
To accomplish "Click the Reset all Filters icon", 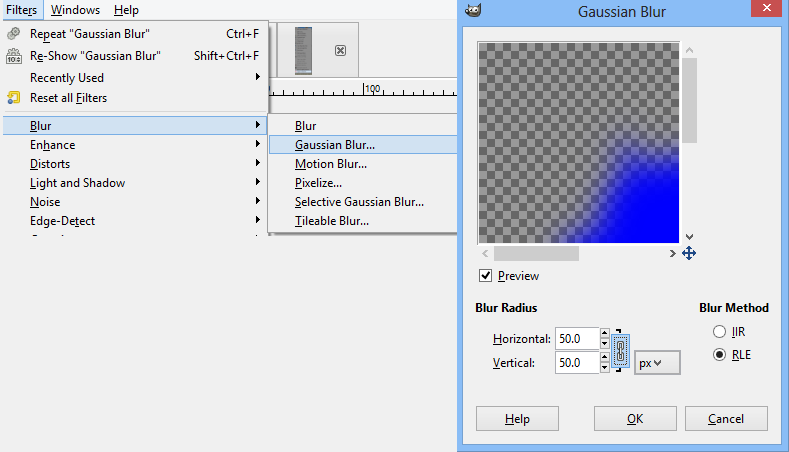I will 13,98.
